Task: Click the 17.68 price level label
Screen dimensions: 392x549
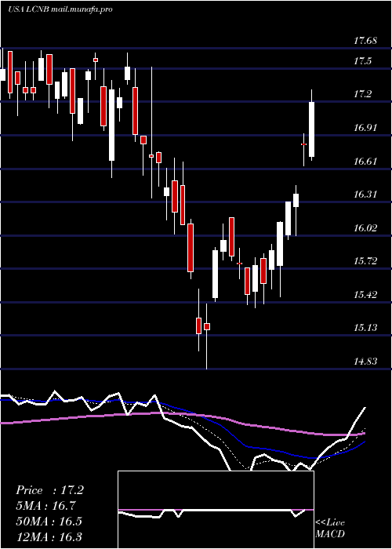Action: coord(365,41)
